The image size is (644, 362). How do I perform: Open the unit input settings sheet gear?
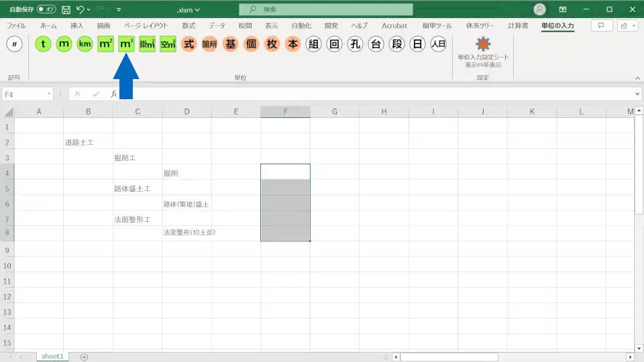point(483,44)
